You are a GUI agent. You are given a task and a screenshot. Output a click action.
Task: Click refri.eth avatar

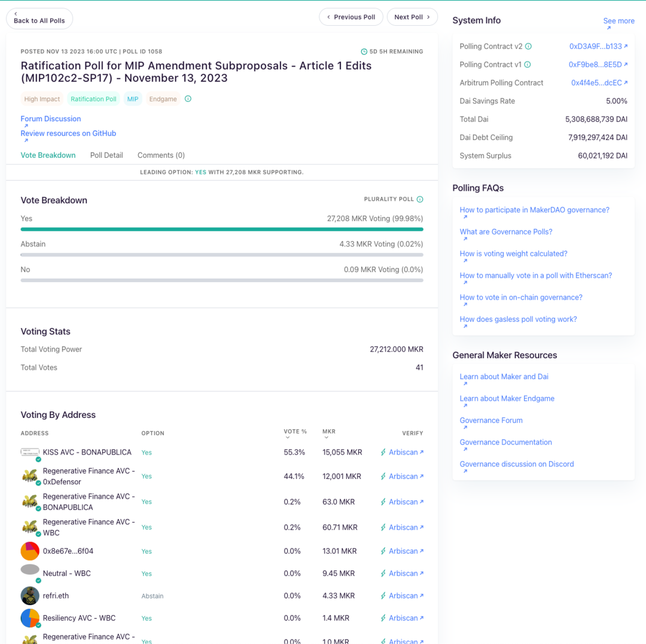coord(30,596)
